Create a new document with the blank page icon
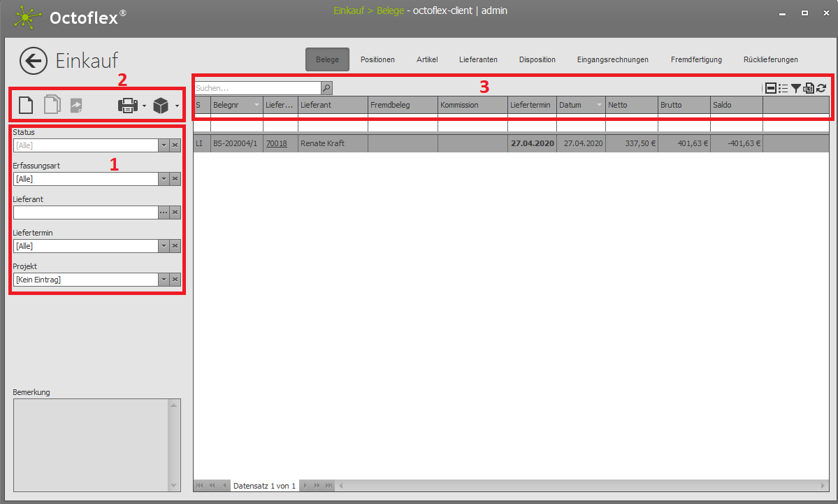The width and height of the screenshot is (838, 504). coord(26,106)
